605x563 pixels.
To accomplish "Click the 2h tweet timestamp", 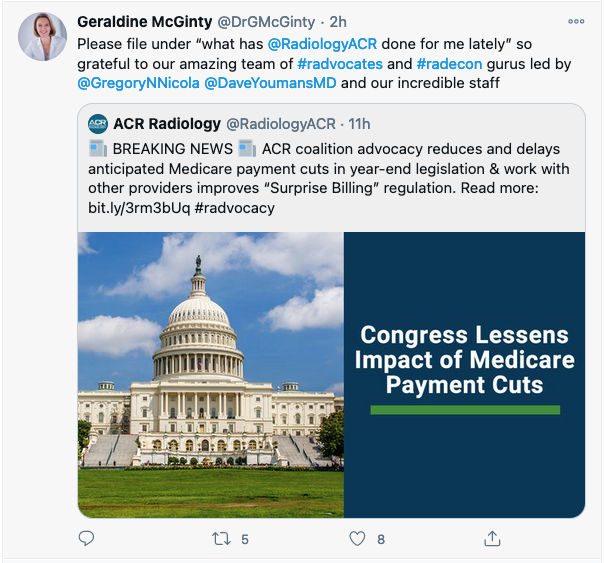I will click(338, 21).
